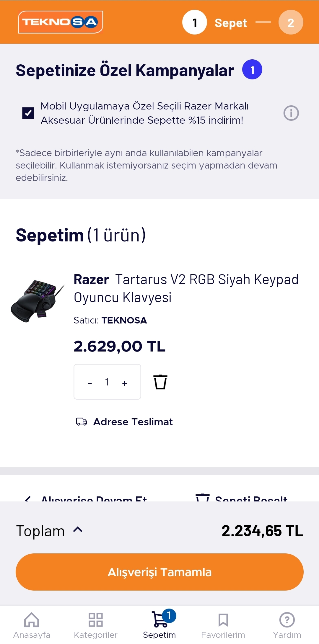Tap the Teknosa logo
Screen dimensions: 319x644
pos(61,22)
